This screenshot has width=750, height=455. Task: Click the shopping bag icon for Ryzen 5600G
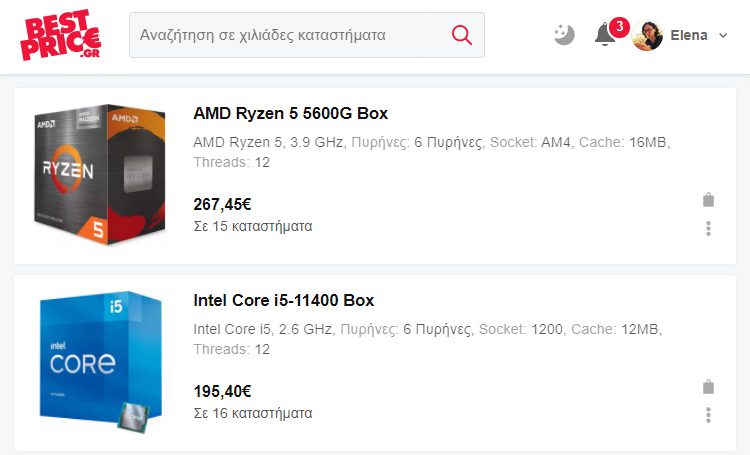708,200
